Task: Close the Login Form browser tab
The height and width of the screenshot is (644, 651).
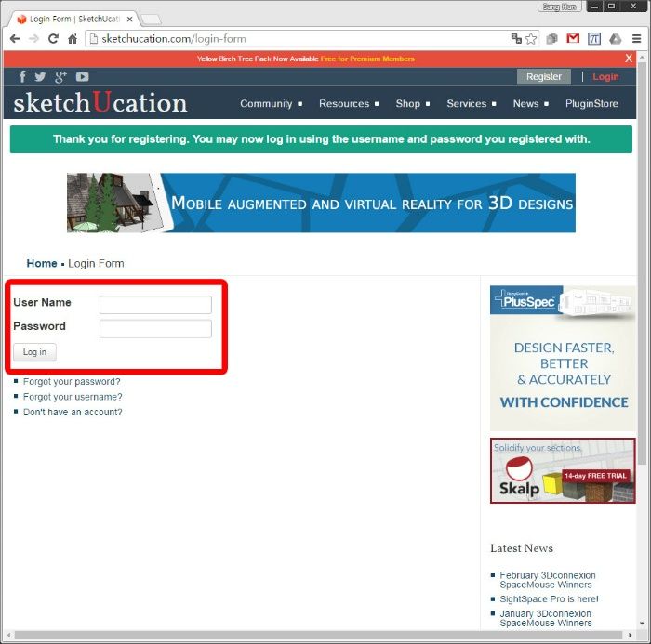Action: coord(129,20)
